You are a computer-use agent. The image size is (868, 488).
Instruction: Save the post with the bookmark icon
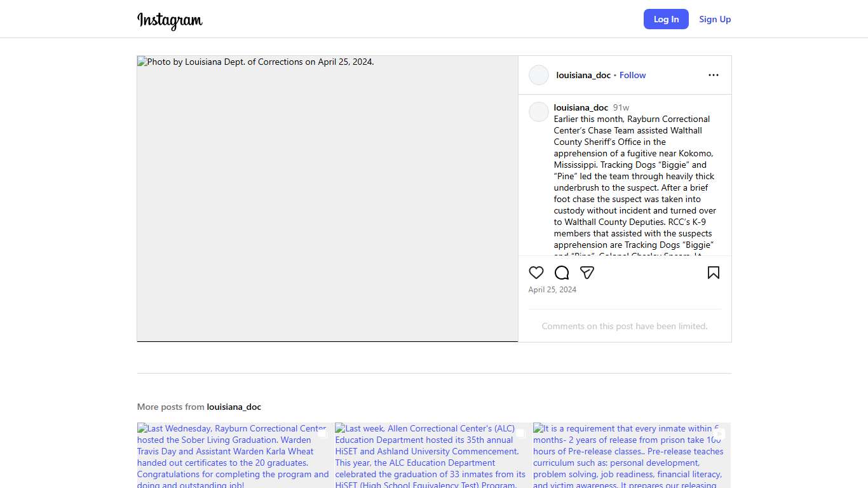[x=713, y=273]
